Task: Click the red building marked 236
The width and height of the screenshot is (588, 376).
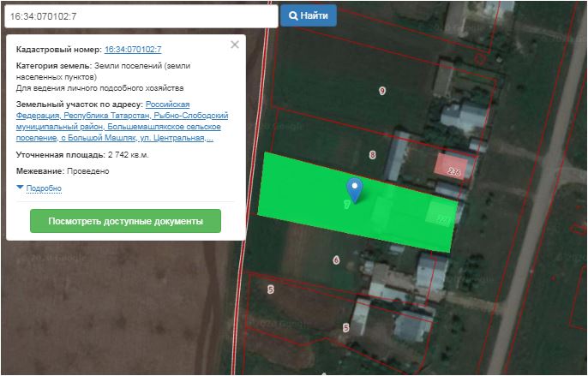Action: point(453,165)
